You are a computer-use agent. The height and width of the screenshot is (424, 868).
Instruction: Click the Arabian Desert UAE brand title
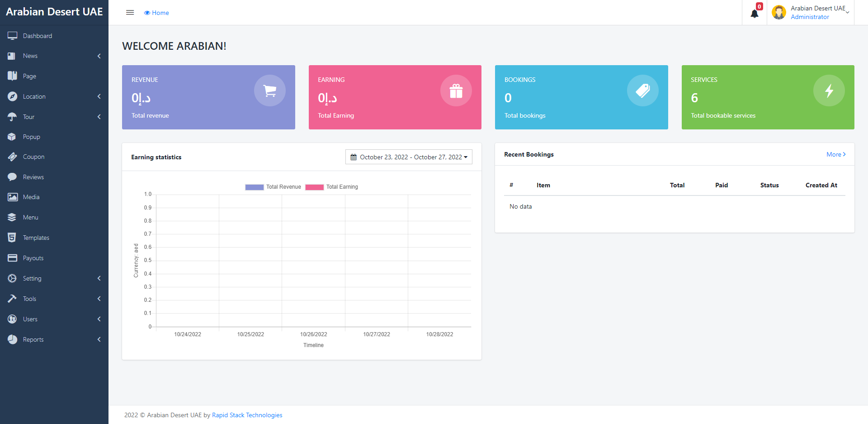click(x=54, y=12)
